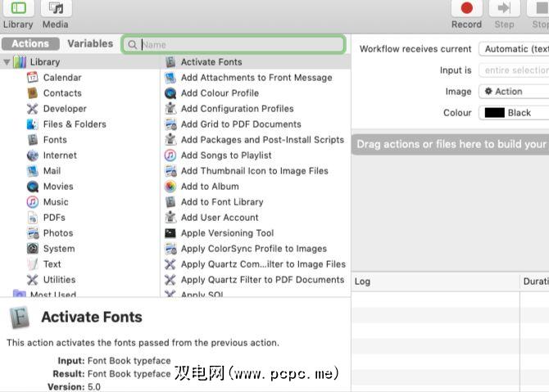Image resolution: width=549 pixels, height=392 pixels.
Task: Select the Fonts category icon
Action: coord(33,139)
